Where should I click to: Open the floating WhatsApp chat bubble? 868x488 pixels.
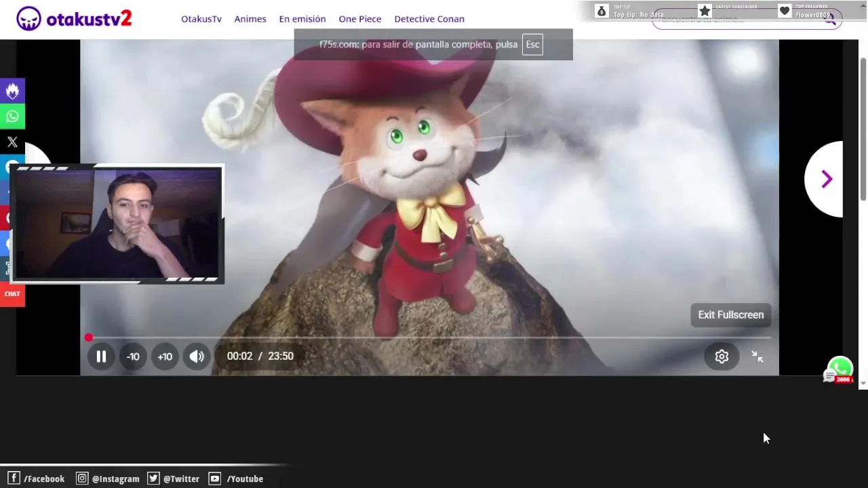tap(840, 369)
